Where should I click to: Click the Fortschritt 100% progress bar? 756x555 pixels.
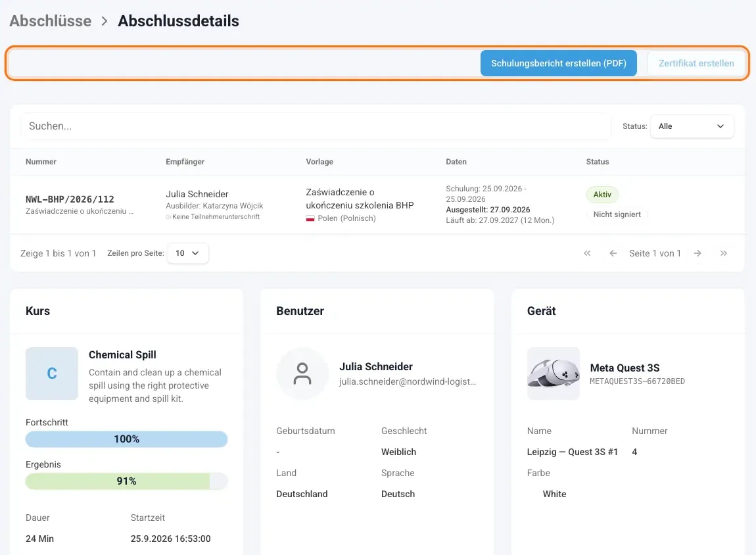[126, 439]
